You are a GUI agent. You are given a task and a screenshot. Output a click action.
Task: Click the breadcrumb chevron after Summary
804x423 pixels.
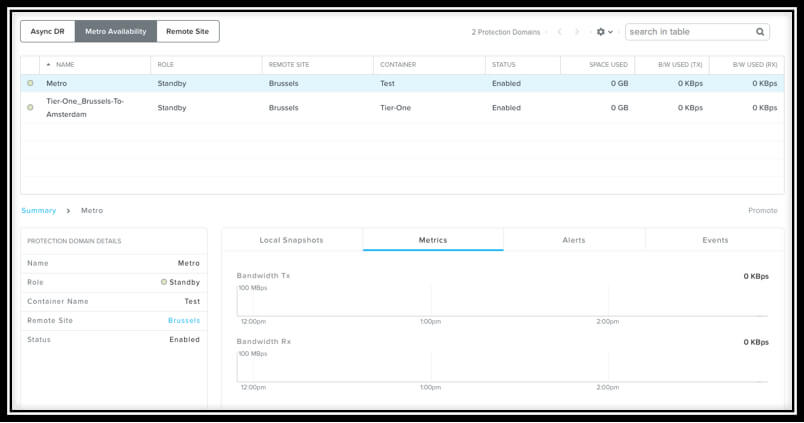click(69, 211)
